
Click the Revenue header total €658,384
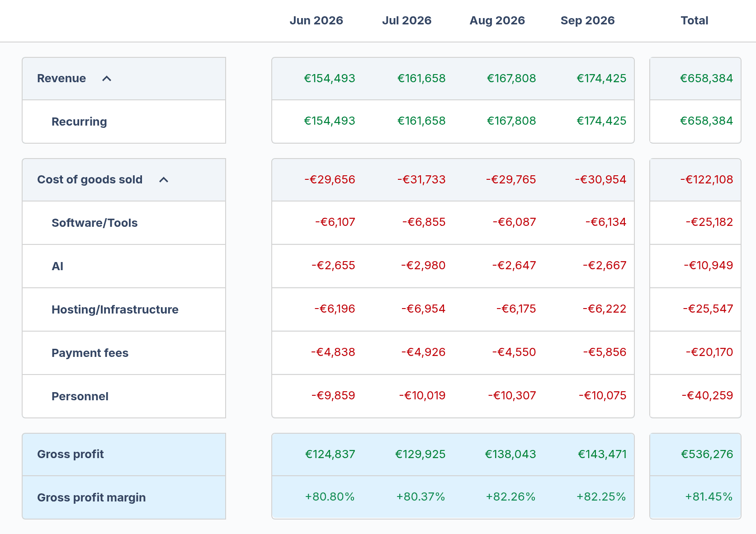pyautogui.click(x=707, y=78)
